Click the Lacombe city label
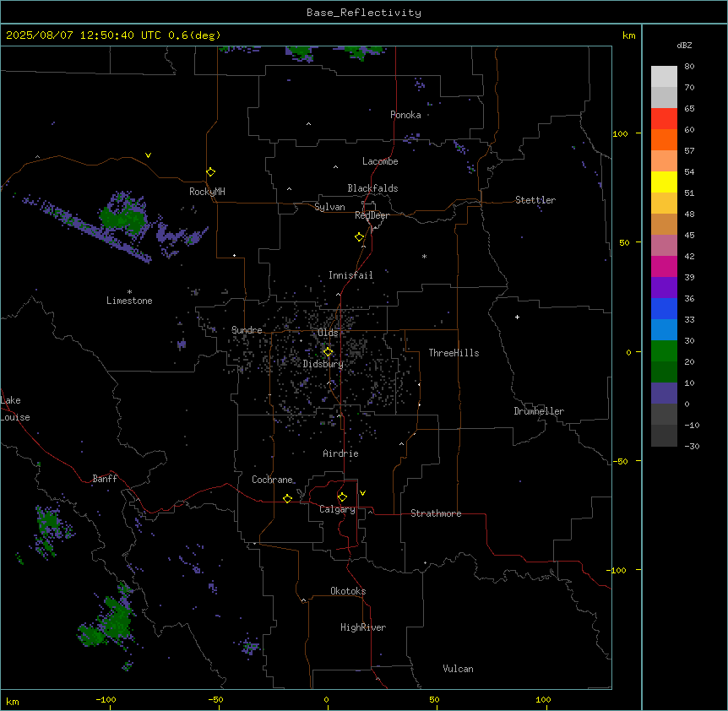The image size is (728, 711). pyautogui.click(x=380, y=161)
